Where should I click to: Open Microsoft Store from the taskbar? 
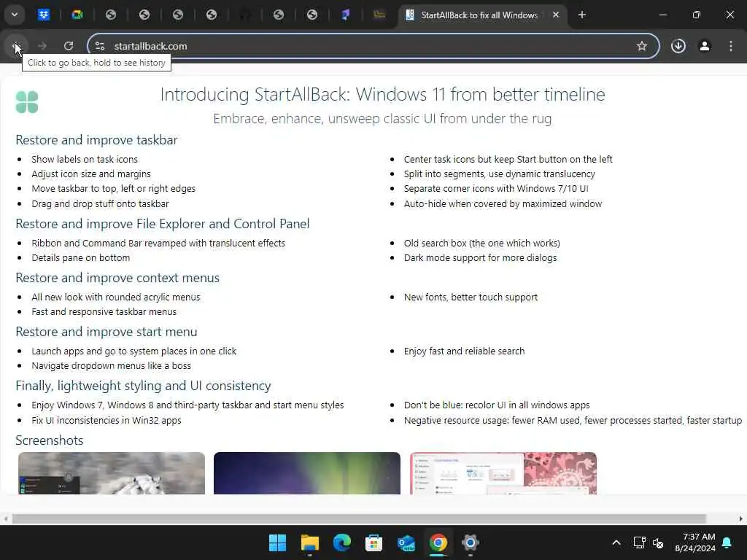coord(373,542)
